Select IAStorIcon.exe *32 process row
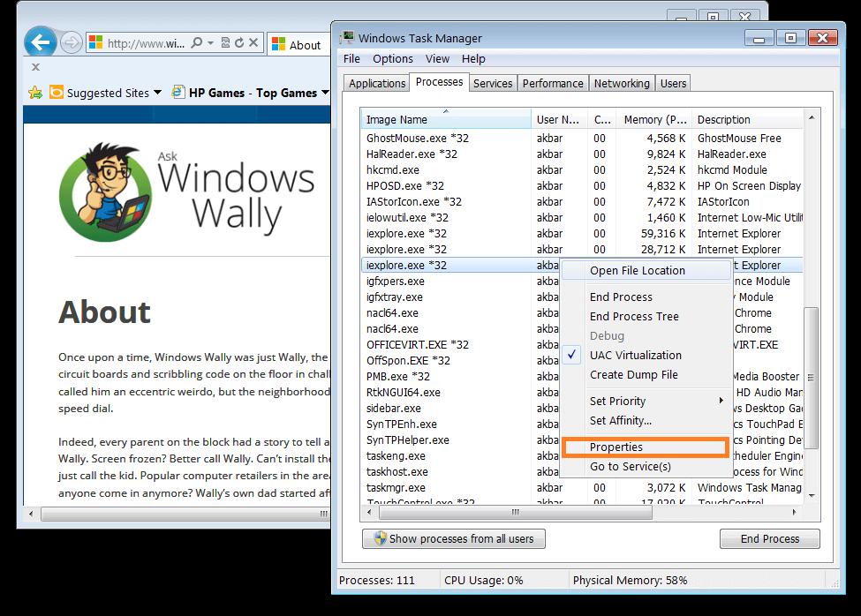This screenshot has height=616, width=861. (582, 202)
